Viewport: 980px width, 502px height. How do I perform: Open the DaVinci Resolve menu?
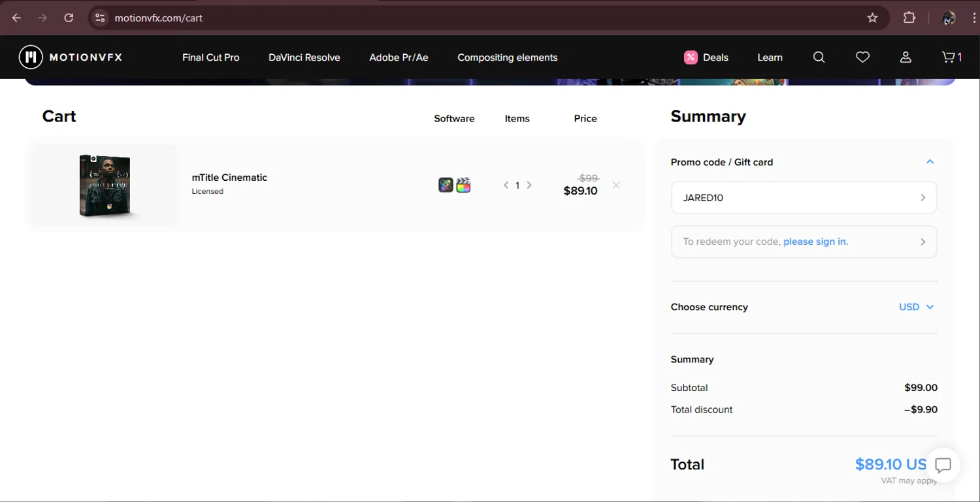pos(304,57)
